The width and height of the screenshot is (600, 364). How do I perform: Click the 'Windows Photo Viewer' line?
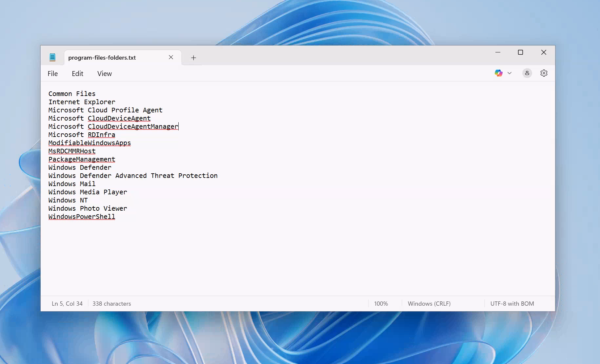pos(88,208)
